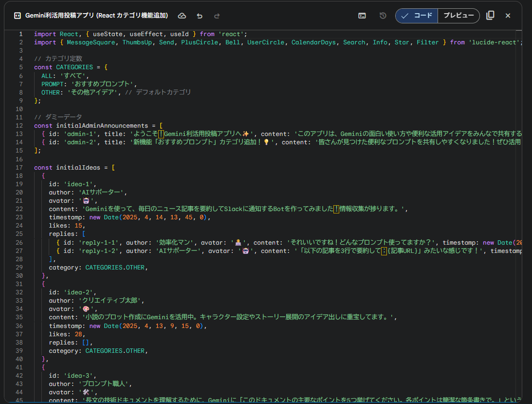This screenshot has height=404, width=532.
Task: Click 'Search' in the lucide-react import
Action: [x=354, y=42]
